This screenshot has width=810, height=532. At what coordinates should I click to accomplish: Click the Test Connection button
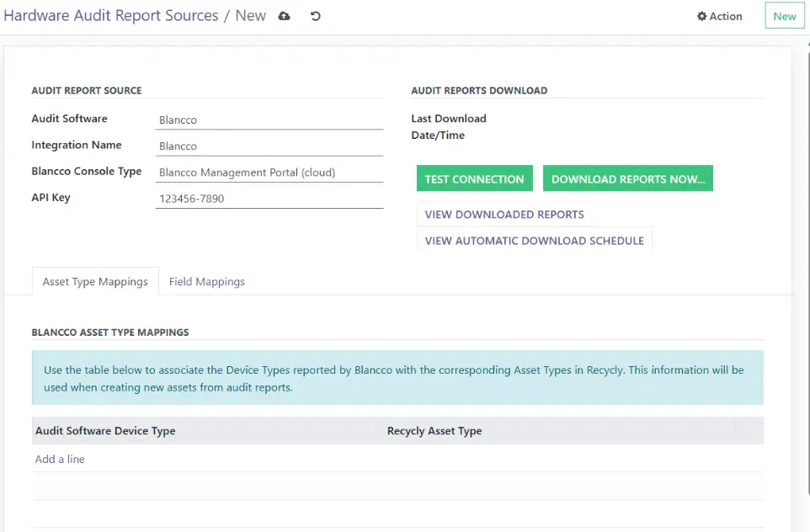[474, 178]
